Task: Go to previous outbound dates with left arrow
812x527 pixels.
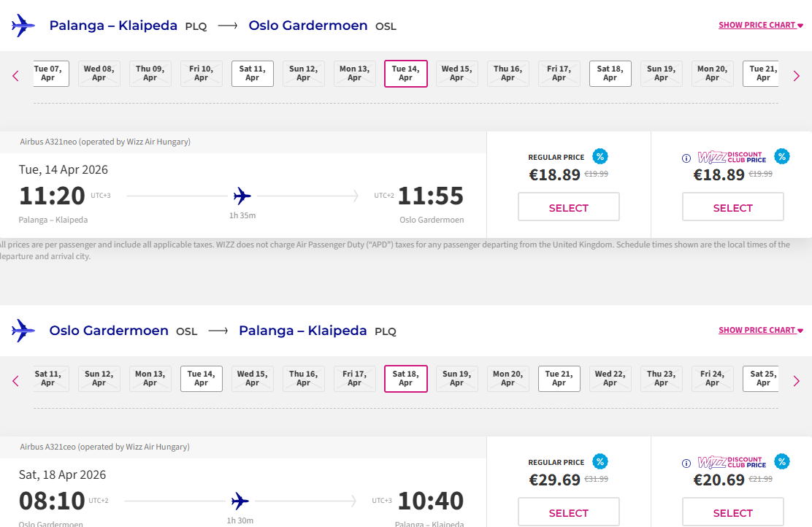Action: 15,75
